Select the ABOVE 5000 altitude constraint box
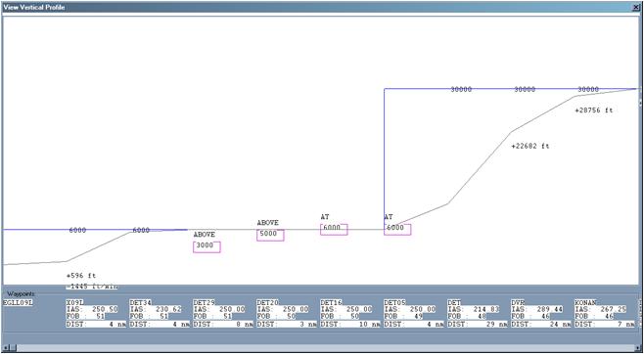This screenshot has width=644, height=354. point(270,235)
